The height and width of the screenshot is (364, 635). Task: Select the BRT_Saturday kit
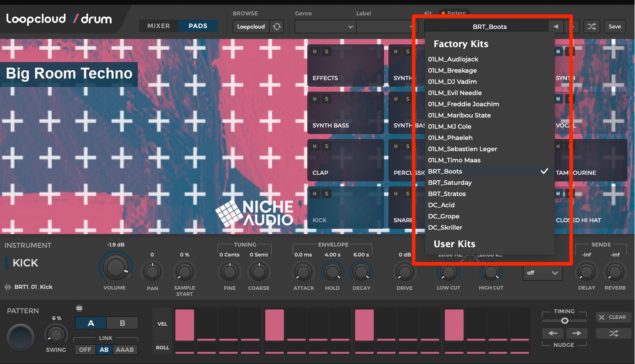pos(490,182)
